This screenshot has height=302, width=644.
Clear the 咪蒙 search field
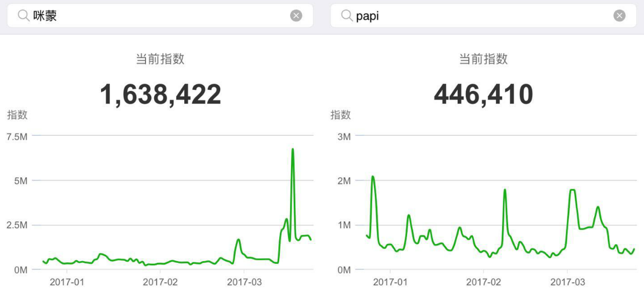(x=296, y=16)
